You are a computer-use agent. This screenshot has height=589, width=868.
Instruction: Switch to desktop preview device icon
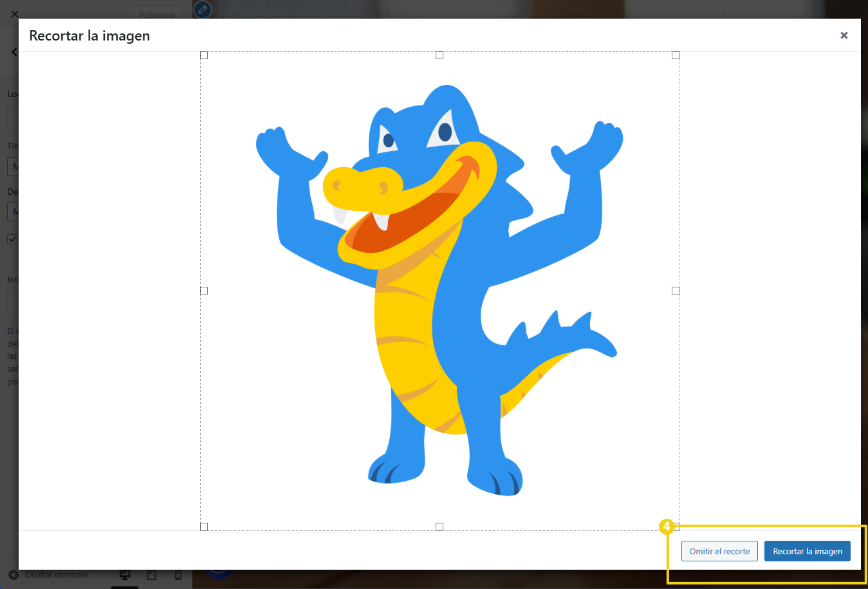click(x=125, y=575)
